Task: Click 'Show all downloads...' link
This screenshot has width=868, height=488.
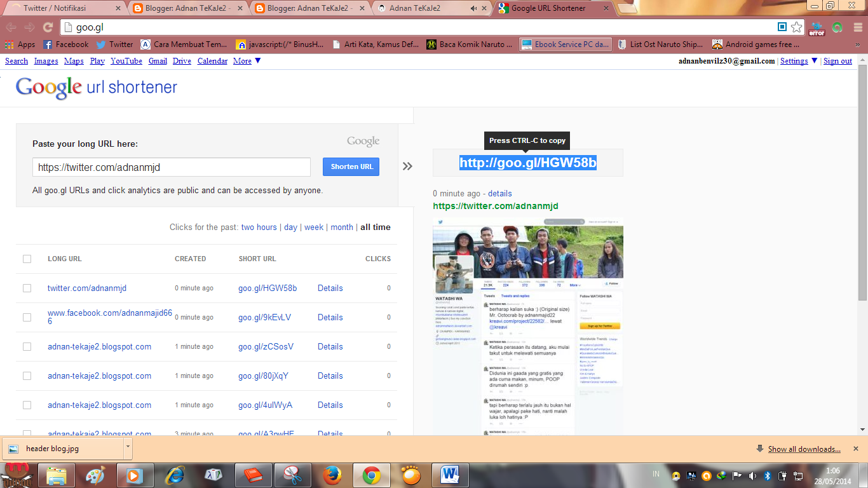Action: (x=804, y=449)
